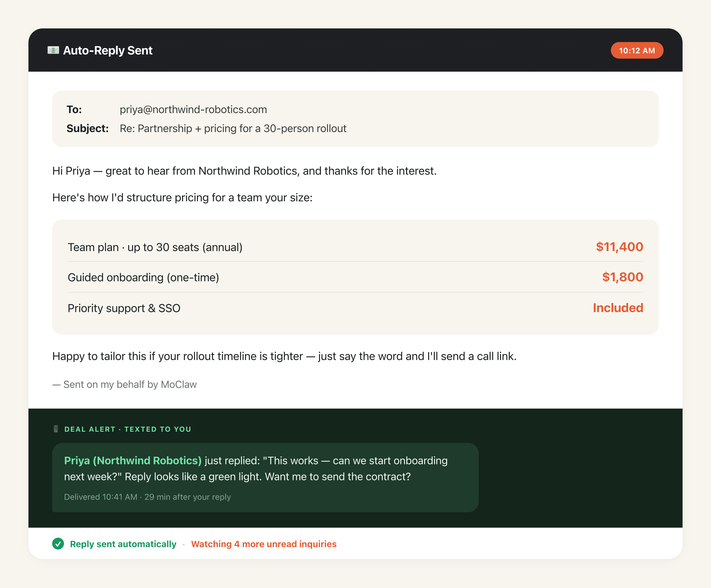Click the 'Subject:' field label

[x=87, y=128]
